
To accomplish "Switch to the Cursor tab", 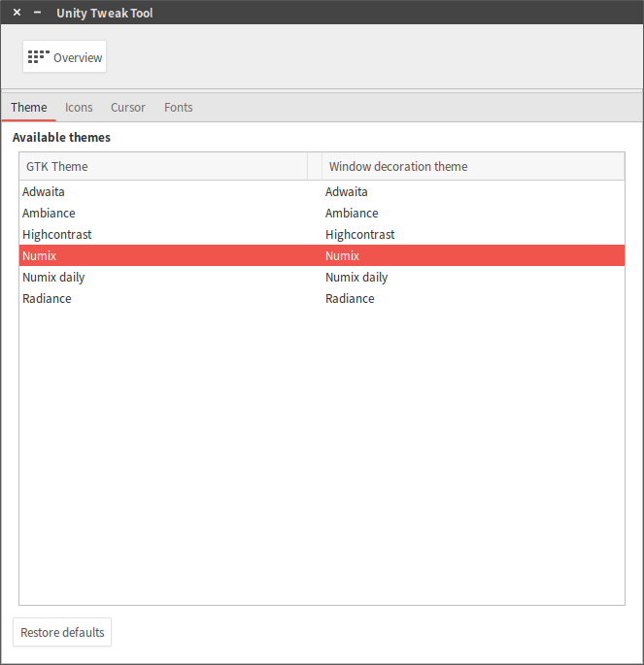I will [x=127, y=108].
